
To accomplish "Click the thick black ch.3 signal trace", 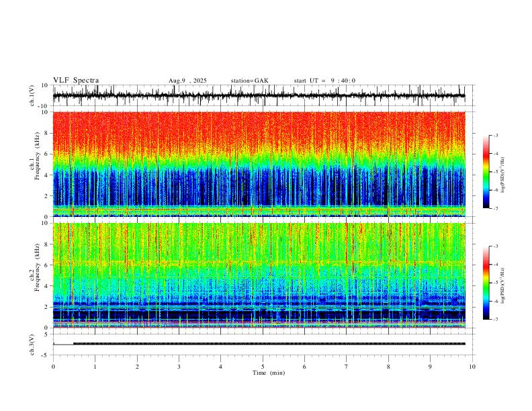I will 269,344.
